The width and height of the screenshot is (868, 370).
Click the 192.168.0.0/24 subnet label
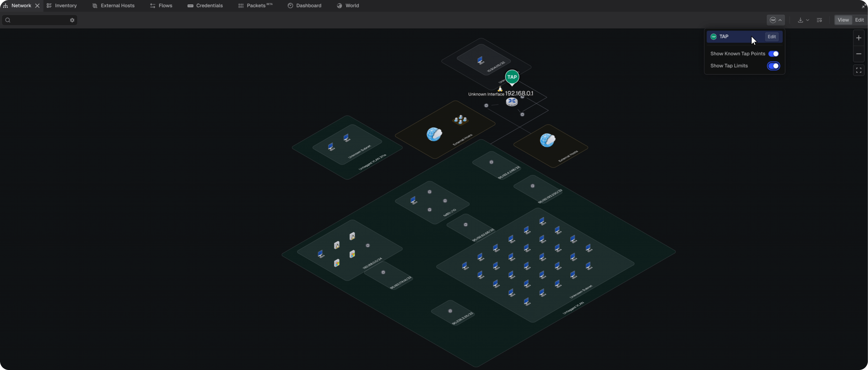click(372, 263)
